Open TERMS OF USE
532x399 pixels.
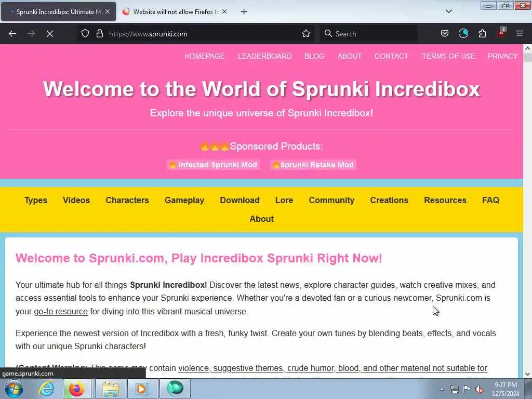point(448,56)
